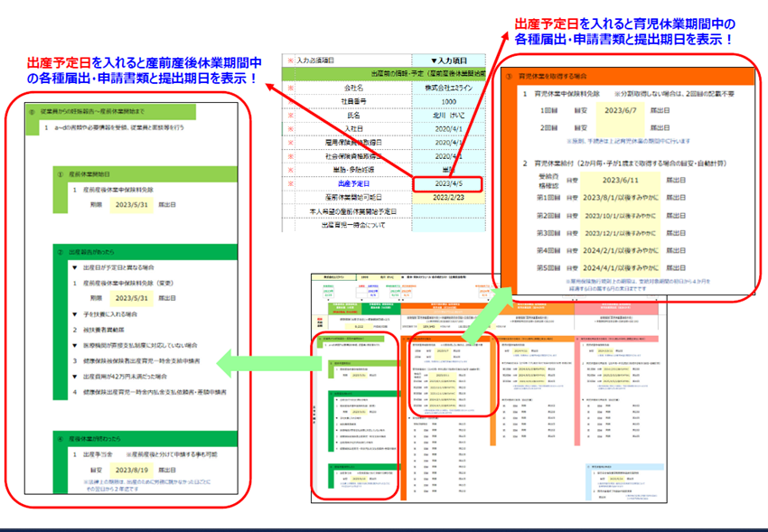Select the 単胎・多胎妊娠 input cell
The height and width of the screenshot is (532, 768).
click(449, 170)
